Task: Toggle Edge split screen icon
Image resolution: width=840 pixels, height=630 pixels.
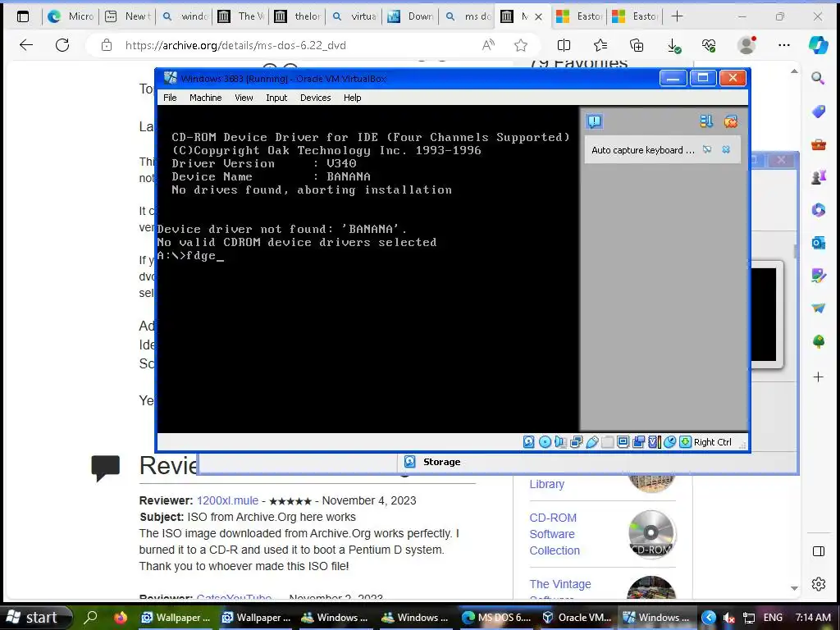Action: tap(564, 46)
